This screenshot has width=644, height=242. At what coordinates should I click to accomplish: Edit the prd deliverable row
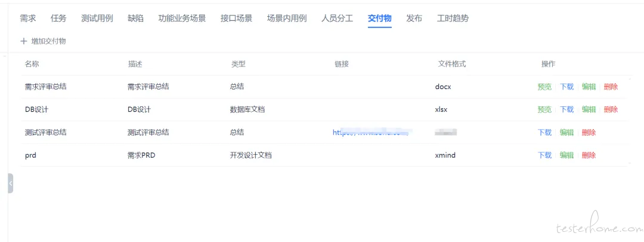pyautogui.click(x=567, y=155)
